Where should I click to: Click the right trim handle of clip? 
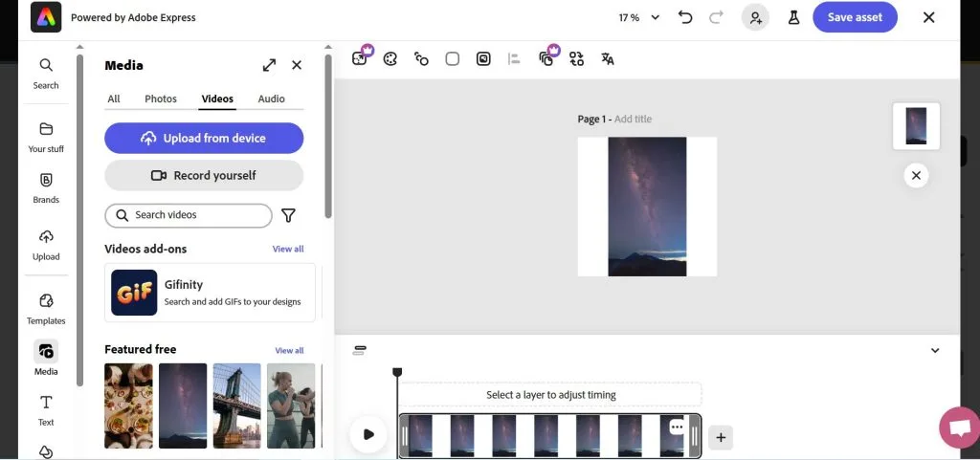tap(695, 436)
